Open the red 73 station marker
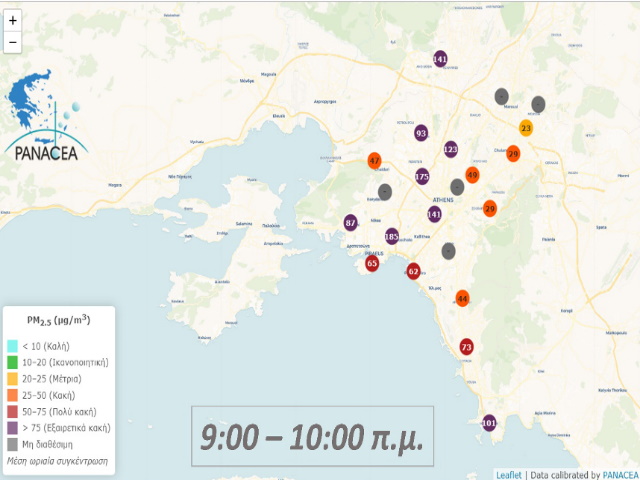 click(x=467, y=347)
